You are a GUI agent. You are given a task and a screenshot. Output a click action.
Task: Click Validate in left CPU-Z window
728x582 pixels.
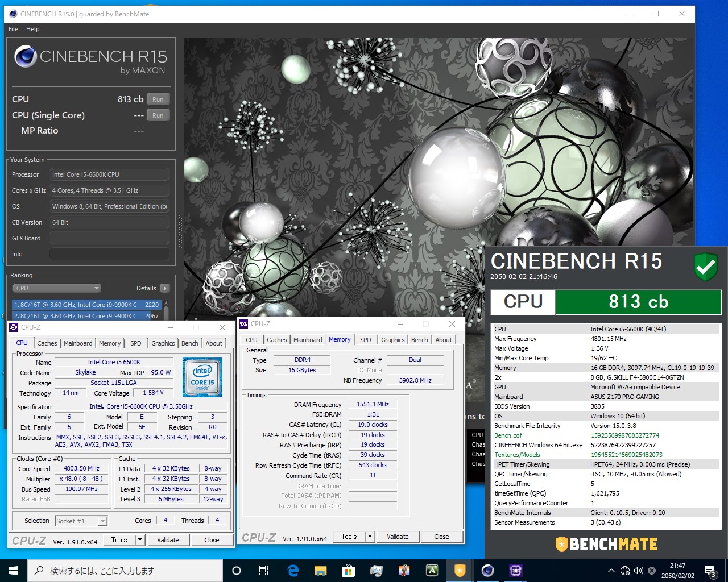click(x=168, y=540)
